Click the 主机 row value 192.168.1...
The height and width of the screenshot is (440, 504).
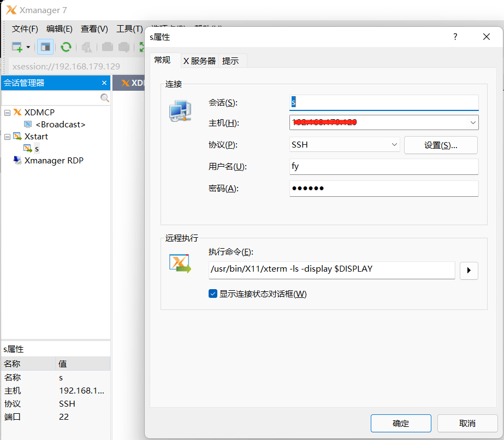(x=82, y=390)
